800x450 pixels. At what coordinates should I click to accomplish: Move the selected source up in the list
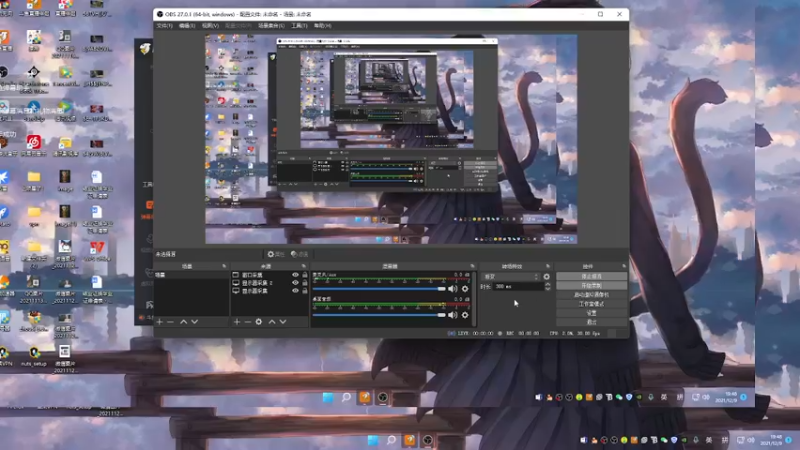pos(272,322)
